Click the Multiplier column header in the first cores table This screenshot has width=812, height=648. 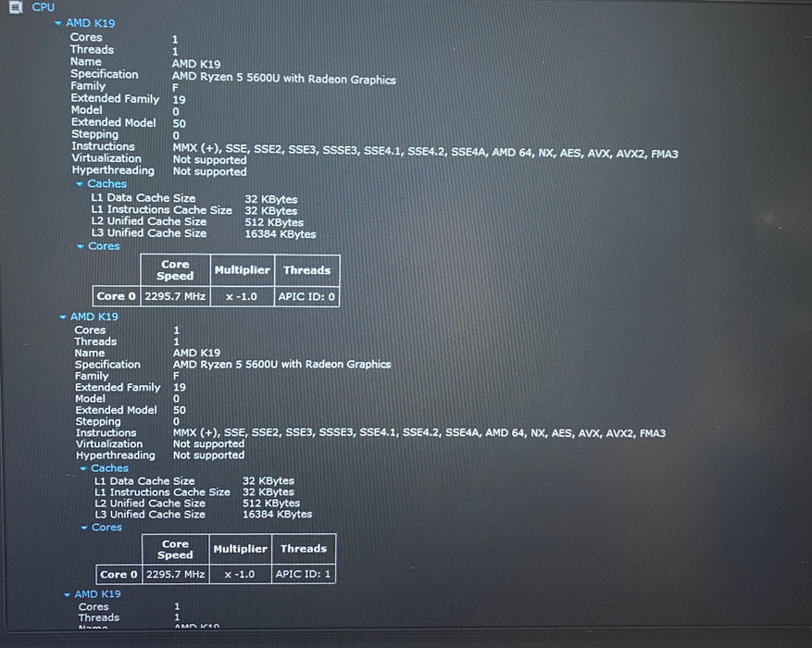tap(242, 270)
